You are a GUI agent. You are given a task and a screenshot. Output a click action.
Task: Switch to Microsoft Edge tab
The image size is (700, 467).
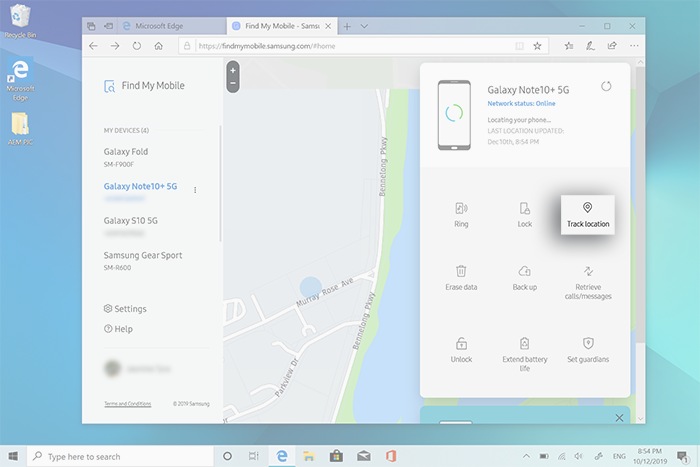(172, 26)
